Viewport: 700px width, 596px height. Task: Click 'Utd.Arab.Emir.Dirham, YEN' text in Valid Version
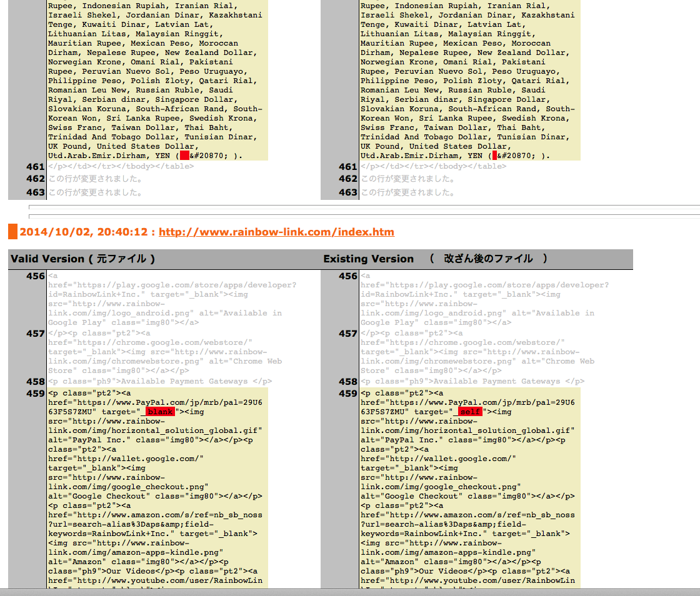pyautogui.click(x=109, y=156)
